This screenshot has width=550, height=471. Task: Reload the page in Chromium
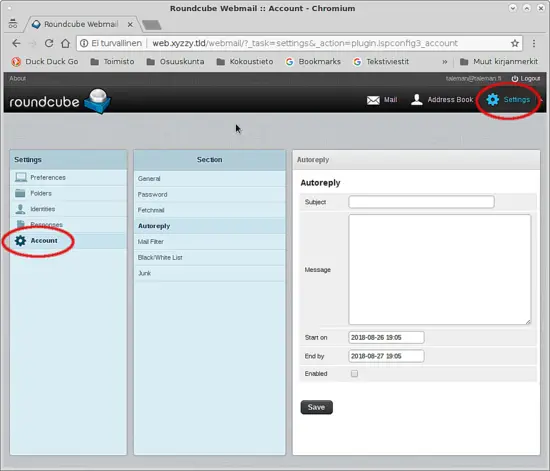pos(49,43)
